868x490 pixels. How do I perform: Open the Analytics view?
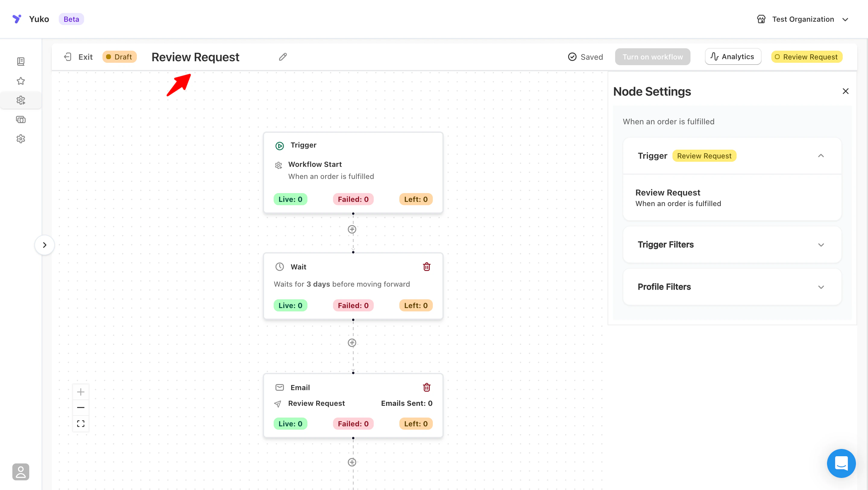click(x=733, y=57)
